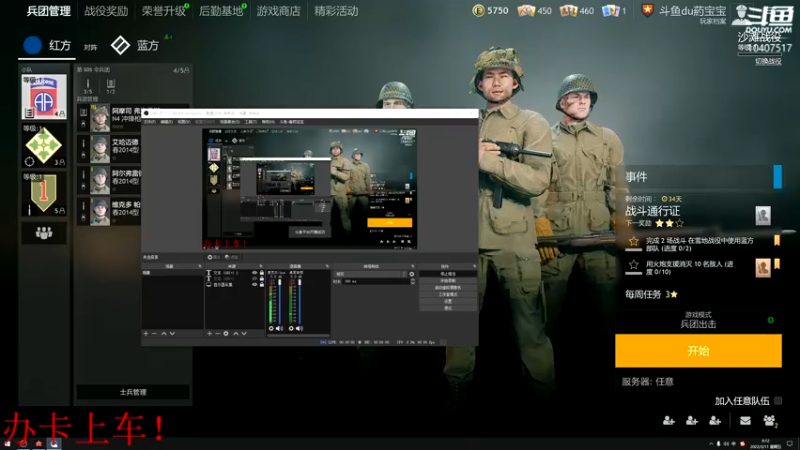The image size is (800, 450).
Task: Adjust the transition duration spinner arrows in OBS
Action: pos(412,281)
